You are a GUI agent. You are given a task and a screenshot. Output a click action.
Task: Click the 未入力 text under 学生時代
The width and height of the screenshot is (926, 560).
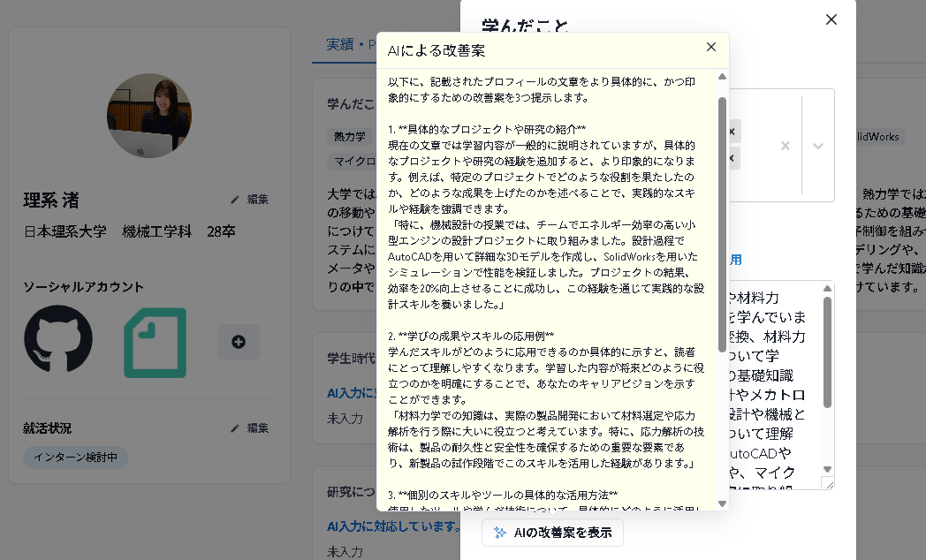pyautogui.click(x=345, y=419)
